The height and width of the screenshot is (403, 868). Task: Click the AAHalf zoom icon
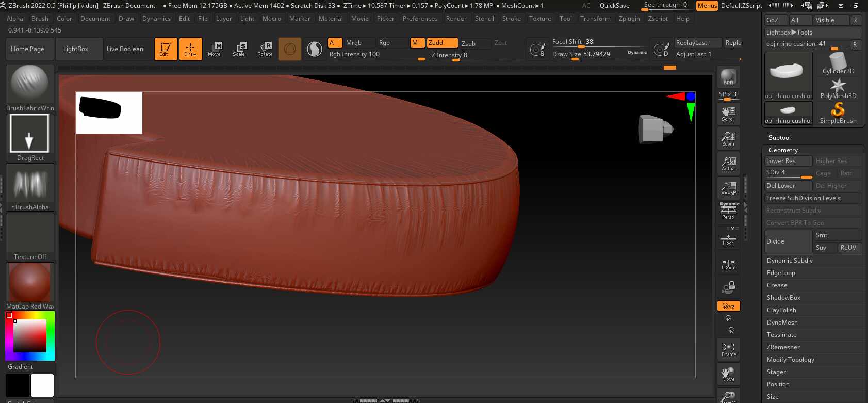728,188
